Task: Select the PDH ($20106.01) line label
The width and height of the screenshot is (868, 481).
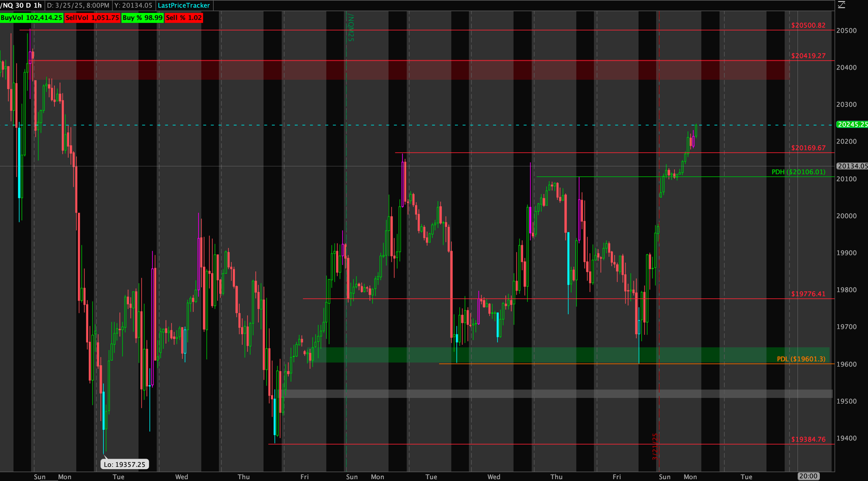Action: 798,172
